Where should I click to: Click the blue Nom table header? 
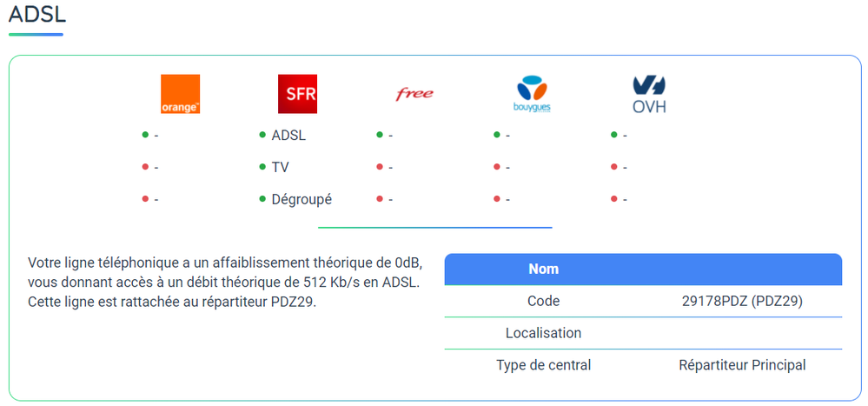coord(544,269)
